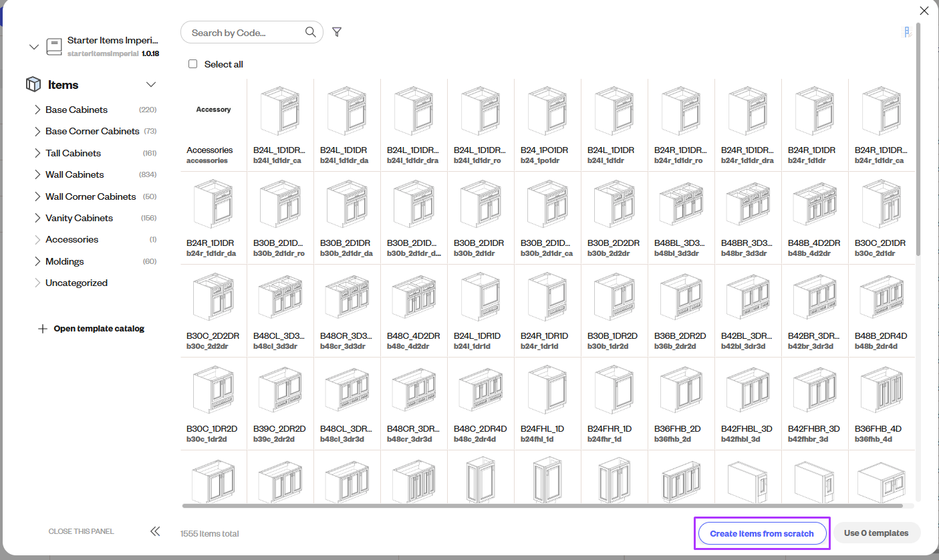Select the Accessories category in the sidebar
The image size is (939, 560).
point(72,239)
